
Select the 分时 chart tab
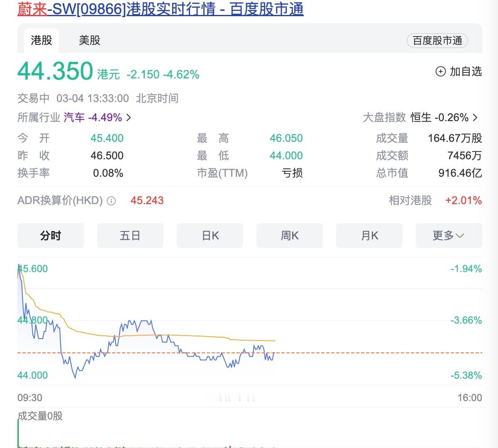tap(51, 236)
